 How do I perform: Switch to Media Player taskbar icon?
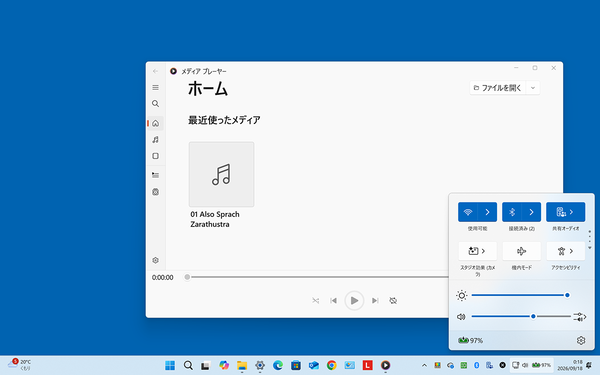(385, 365)
